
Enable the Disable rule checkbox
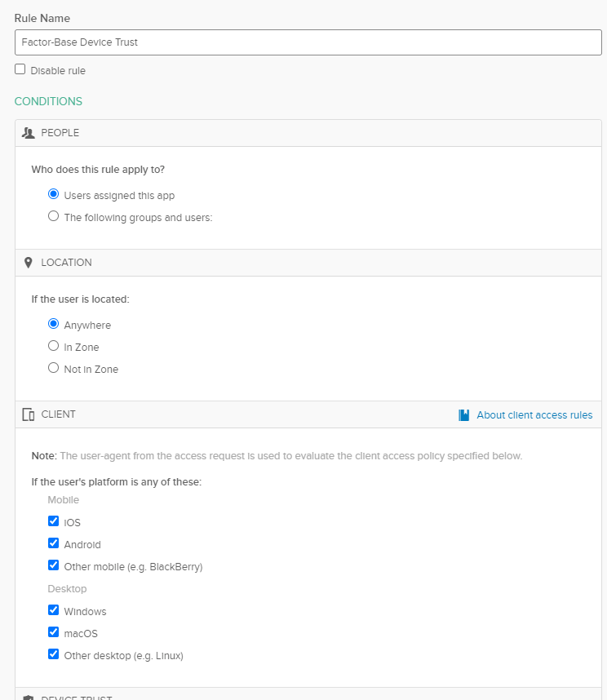pyautogui.click(x=20, y=69)
